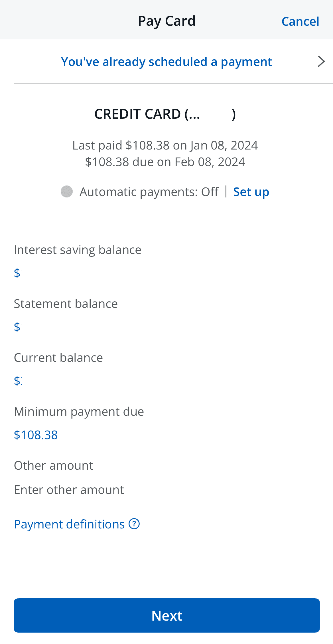Click the $108.38 minimum payment amount
This screenshot has width=333, height=644.
(x=36, y=435)
